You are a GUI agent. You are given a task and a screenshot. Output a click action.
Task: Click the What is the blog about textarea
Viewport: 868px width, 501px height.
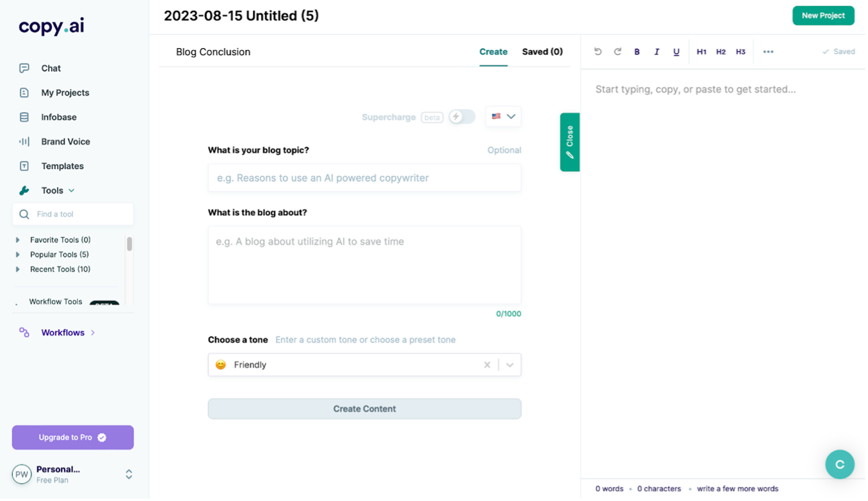[365, 265]
